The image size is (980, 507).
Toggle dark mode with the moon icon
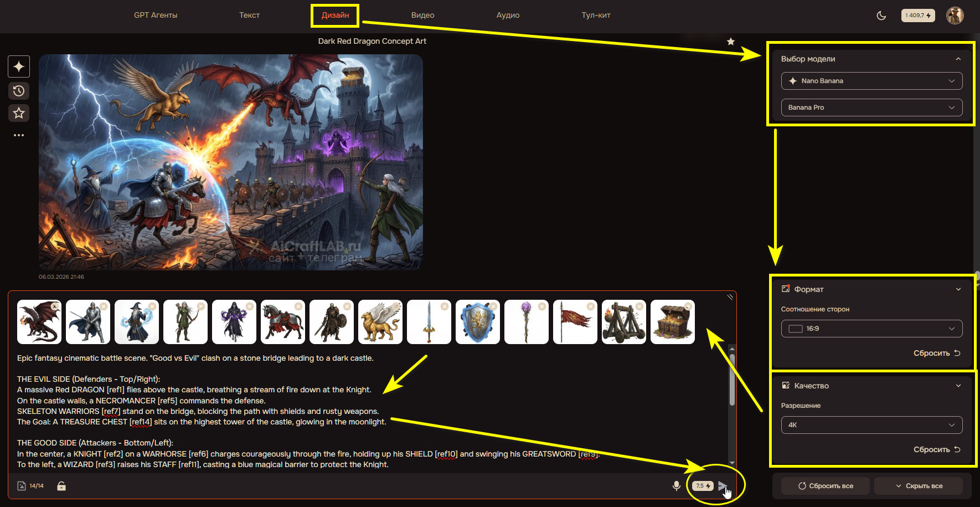(881, 16)
